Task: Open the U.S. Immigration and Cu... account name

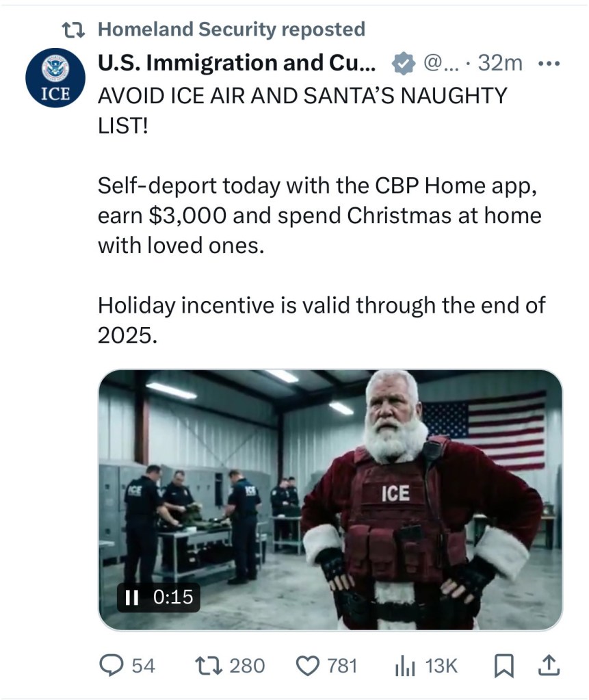Action: (x=237, y=64)
